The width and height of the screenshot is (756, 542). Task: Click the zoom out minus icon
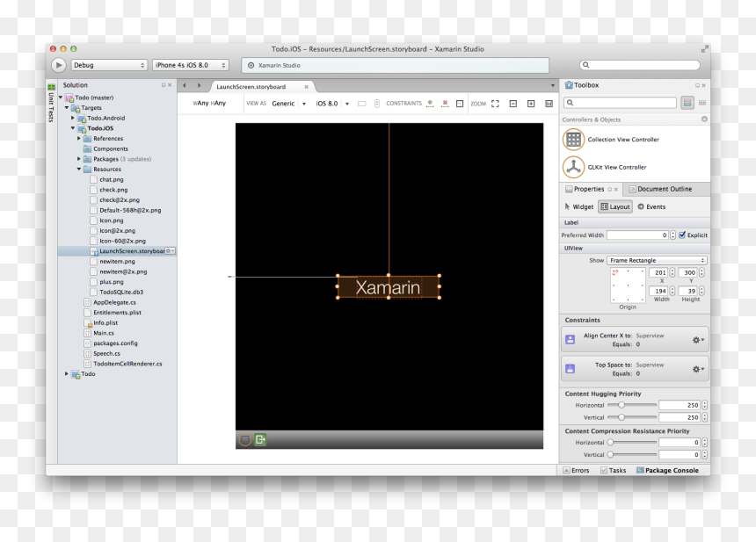513,104
